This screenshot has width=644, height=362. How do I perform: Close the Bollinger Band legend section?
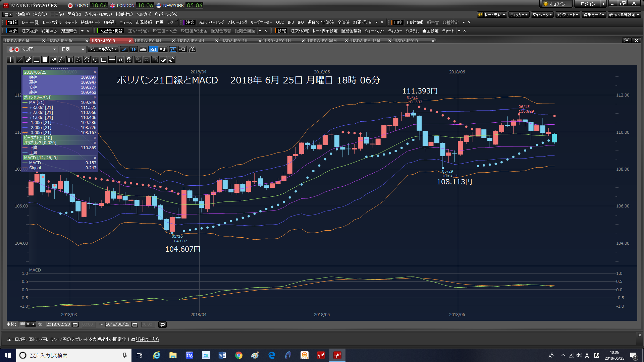[95, 98]
